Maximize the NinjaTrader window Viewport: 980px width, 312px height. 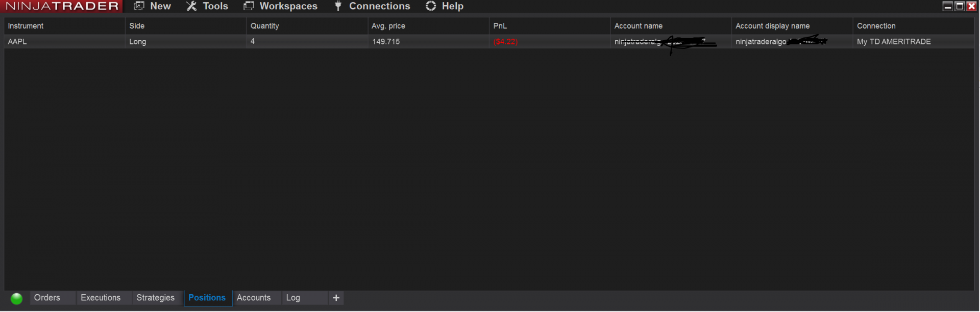[960, 6]
